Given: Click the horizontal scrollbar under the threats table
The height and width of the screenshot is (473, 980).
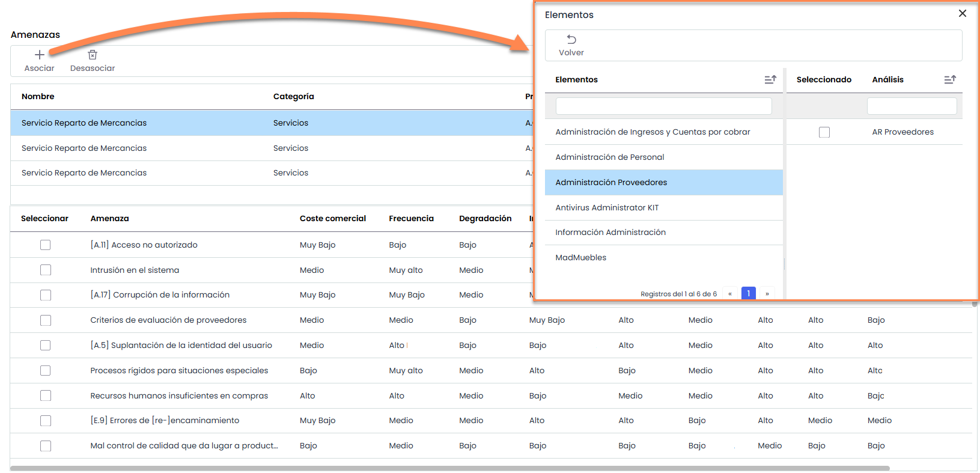Looking at the screenshot, I should tap(449, 468).
